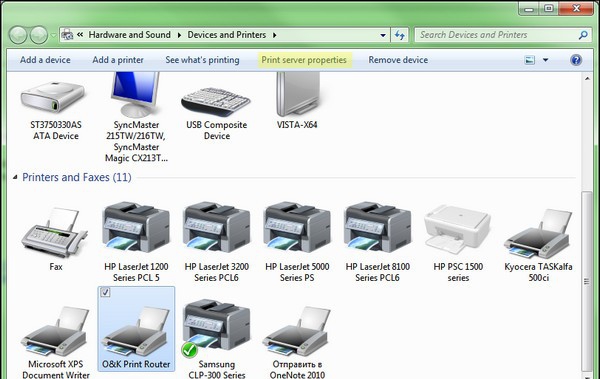This screenshot has width=600, height=379.
Task: Click the Forward navigation arrow
Action: [39, 35]
